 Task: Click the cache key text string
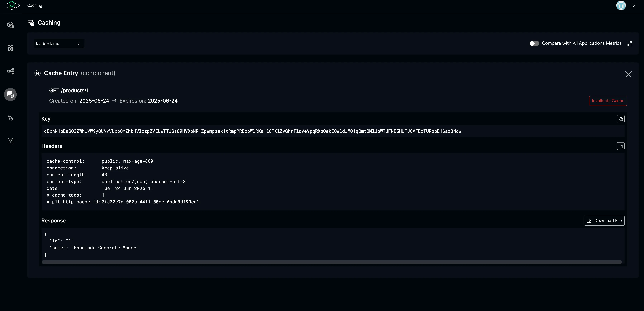pyautogui.click(x=252, y=131)
